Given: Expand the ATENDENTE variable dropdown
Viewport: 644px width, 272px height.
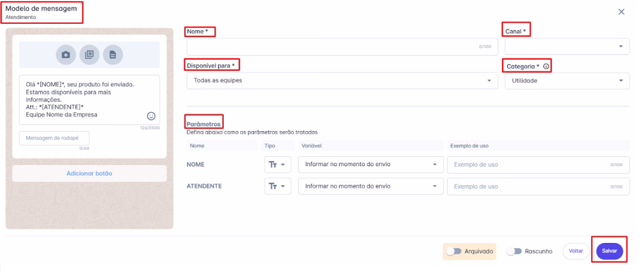Looking at the screenshot, I should [x=370, y=186].
